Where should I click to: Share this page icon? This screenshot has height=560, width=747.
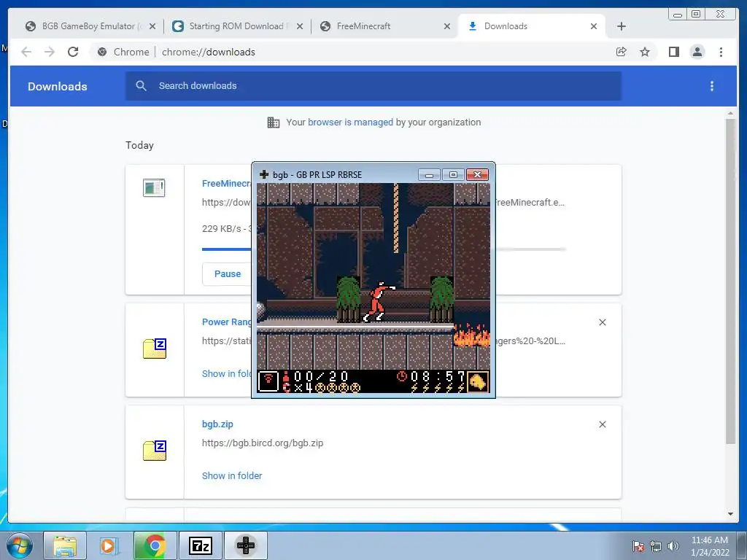(x=622, y=52)
